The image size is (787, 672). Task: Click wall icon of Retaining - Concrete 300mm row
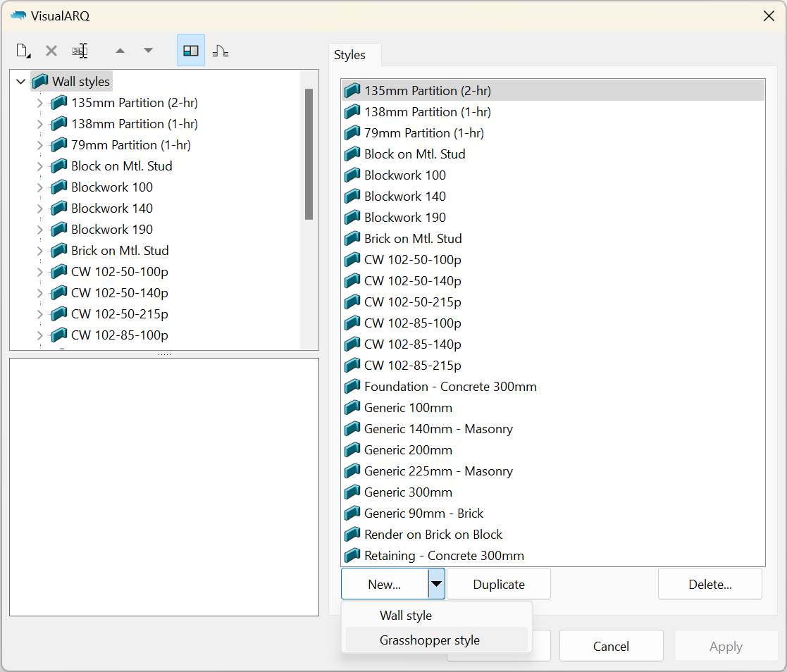tap(352, 555)
